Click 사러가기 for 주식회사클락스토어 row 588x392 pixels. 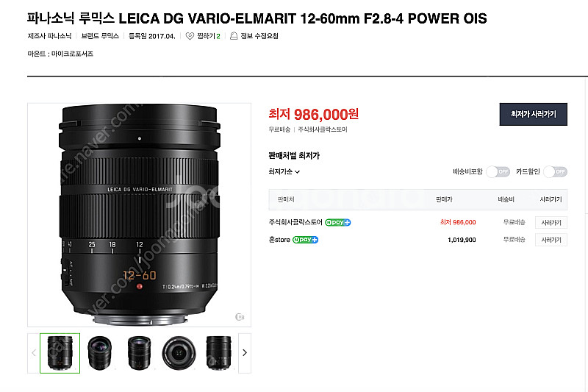551,222
